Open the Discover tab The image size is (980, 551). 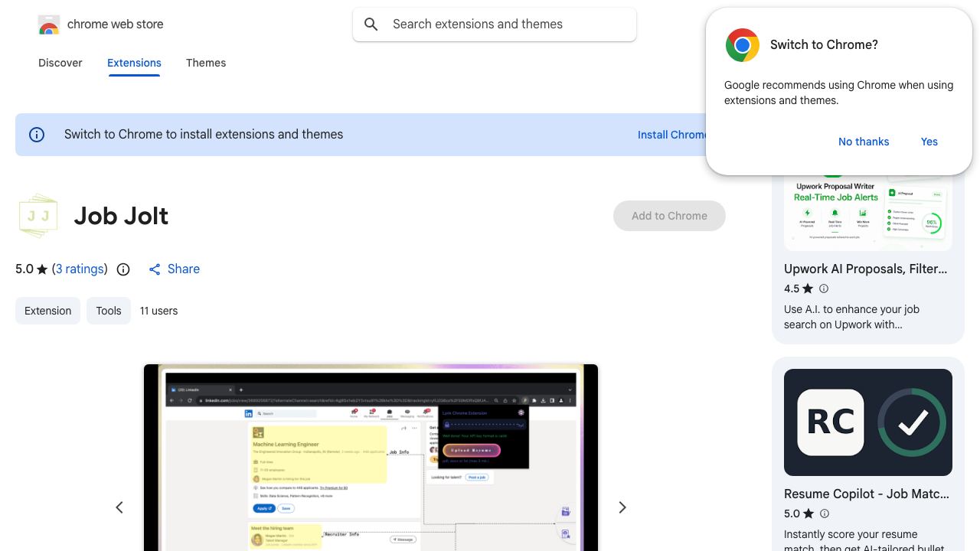60,63
